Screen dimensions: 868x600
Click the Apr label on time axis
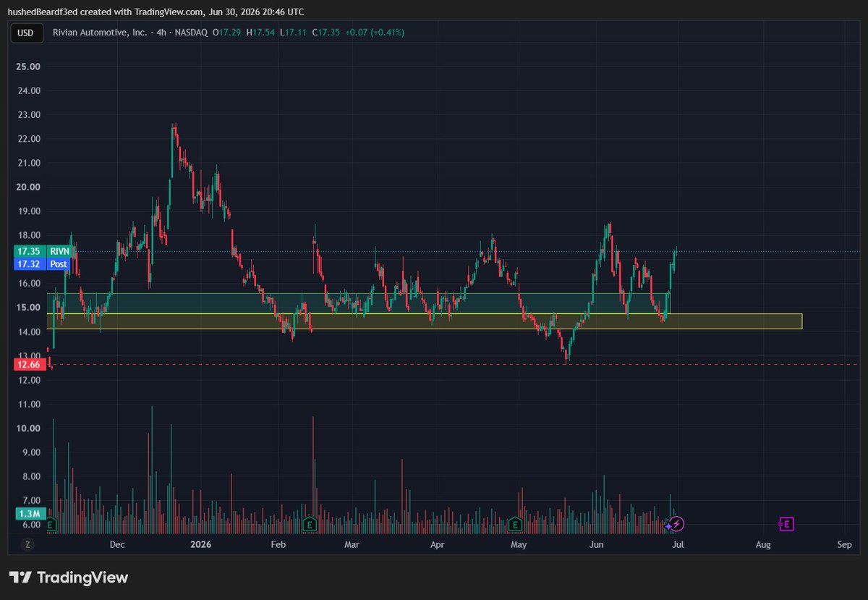[x=436, y=544]
